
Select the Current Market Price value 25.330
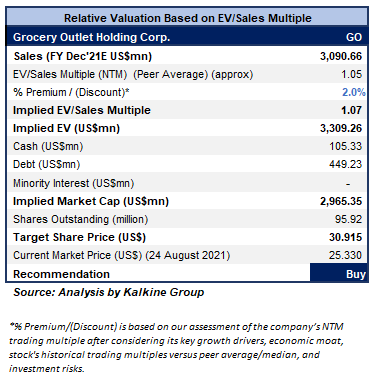tap(345, 255)
